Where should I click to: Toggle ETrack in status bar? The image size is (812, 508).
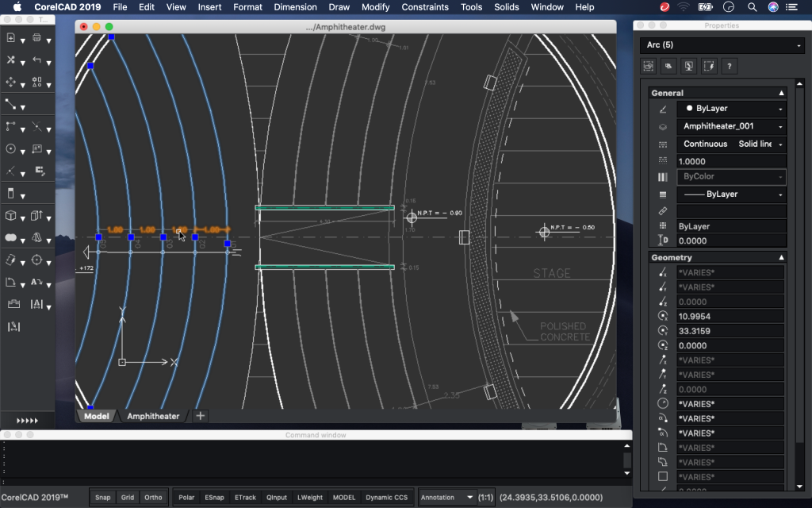tap(246, 497)
